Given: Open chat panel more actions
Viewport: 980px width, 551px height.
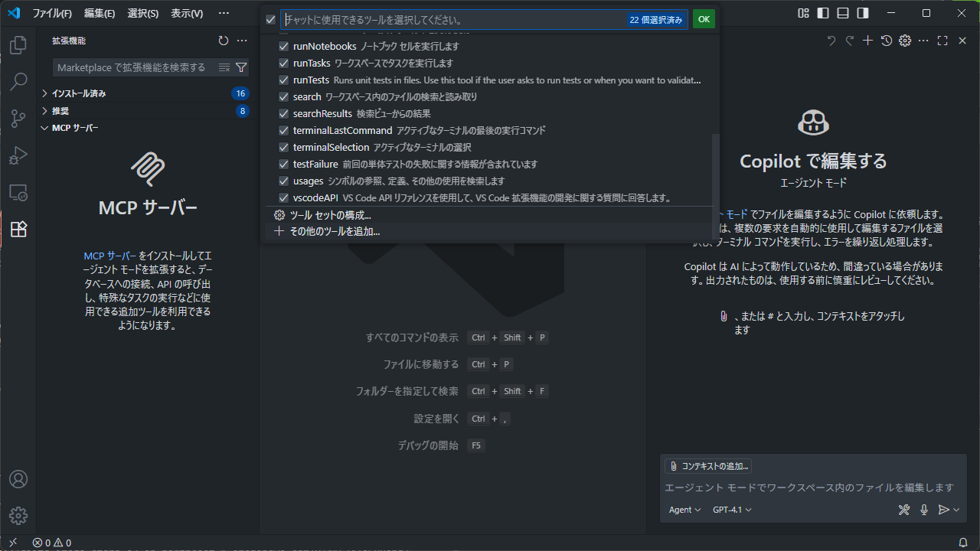Looking at the screenshot, I should click(x=923, y=41).
